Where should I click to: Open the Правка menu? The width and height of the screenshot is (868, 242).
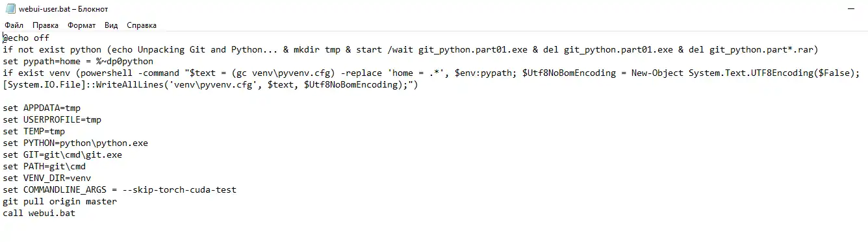coord(45,25)
